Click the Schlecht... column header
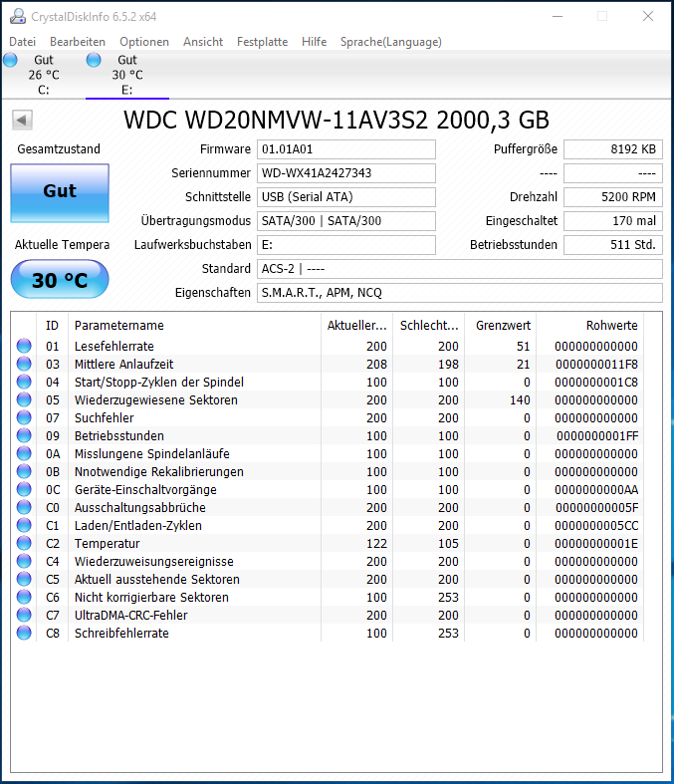The height and width of the screenshot is (784, 674). pos(429,326)
